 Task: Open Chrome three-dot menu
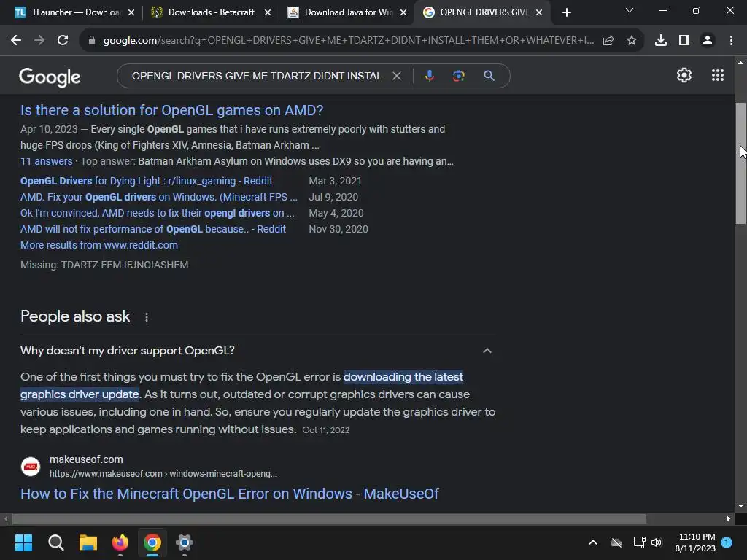click(x=731, y=41)
